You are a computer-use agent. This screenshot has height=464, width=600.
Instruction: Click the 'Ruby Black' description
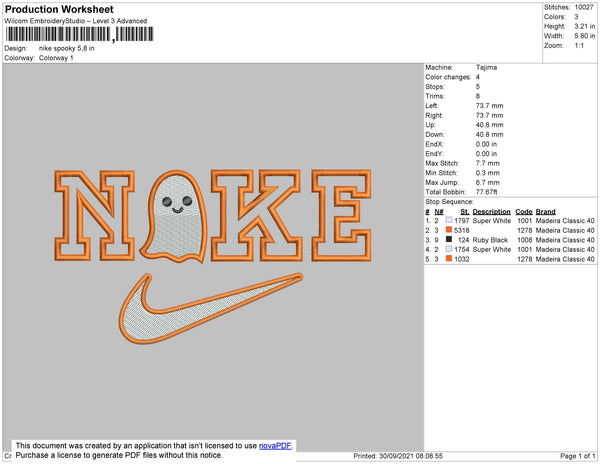point(490,240)
